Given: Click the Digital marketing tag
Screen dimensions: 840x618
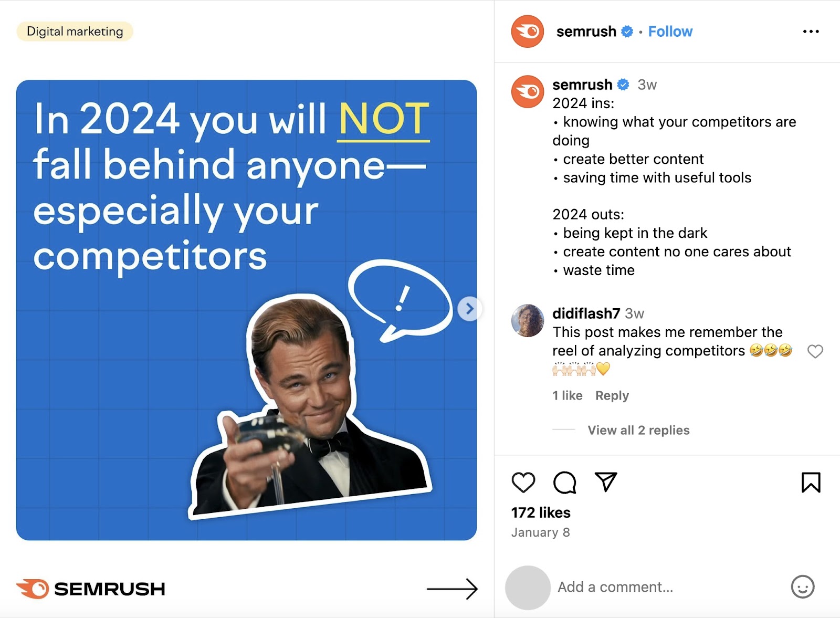Looking at the screenshot, I should (74, 31).
